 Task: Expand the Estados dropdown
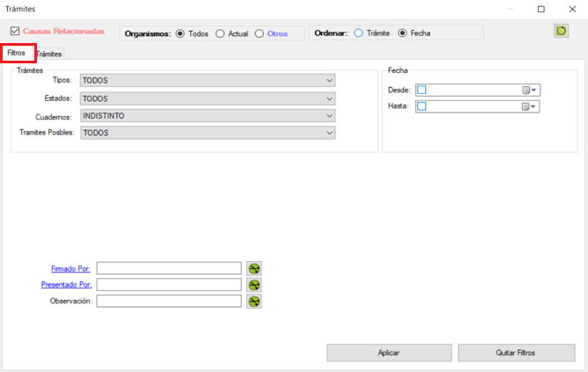point(330,98)
